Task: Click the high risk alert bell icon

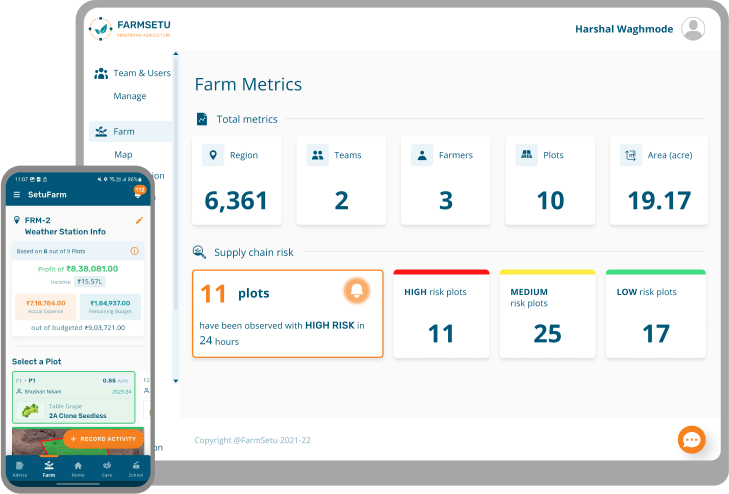Action: pos(355,291)
